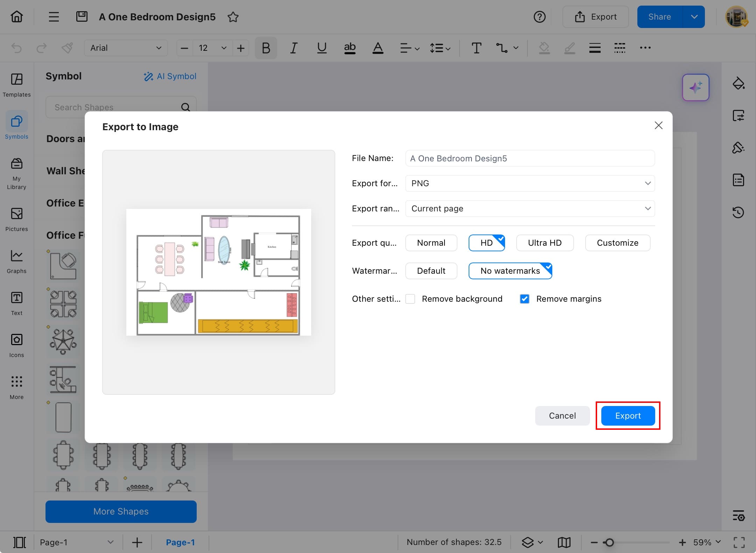Open the version history clock icon
Viewport: 756px width, 553px height.
[738, 212]
